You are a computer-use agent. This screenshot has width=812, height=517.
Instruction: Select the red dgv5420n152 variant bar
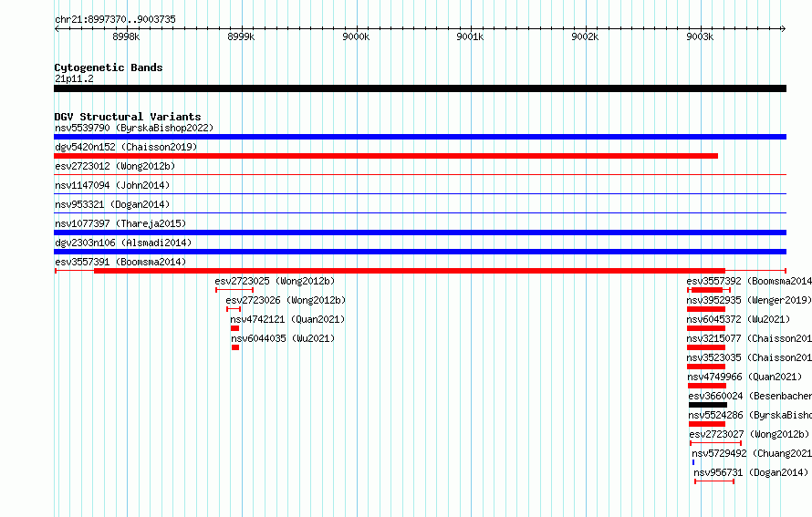[x=386, y=156]
